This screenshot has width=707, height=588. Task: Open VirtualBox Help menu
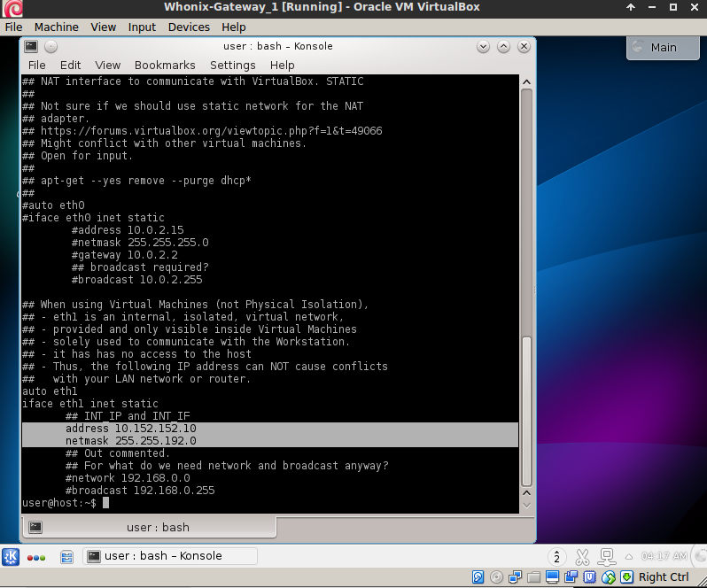[234, 27]
